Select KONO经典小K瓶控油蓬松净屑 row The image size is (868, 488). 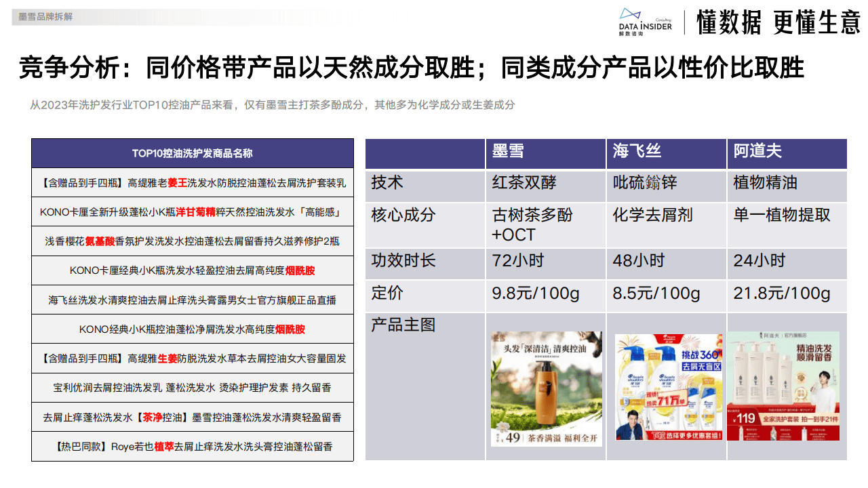point(193,329)
